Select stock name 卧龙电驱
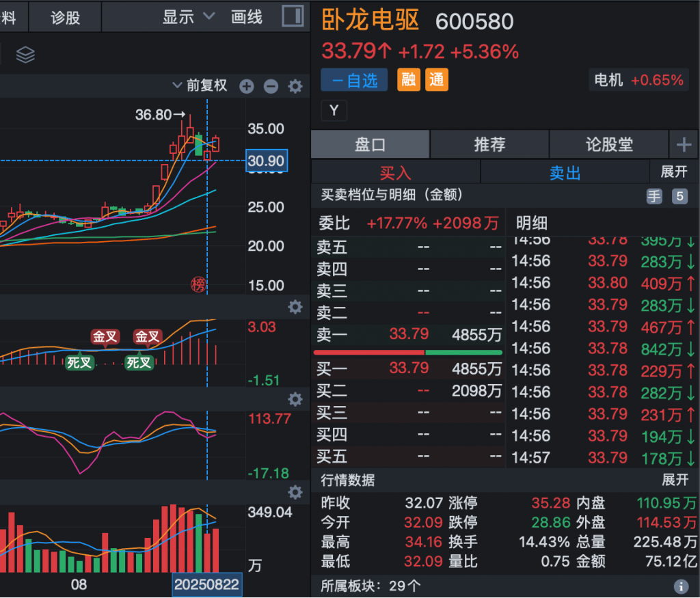 coord(371,20)
